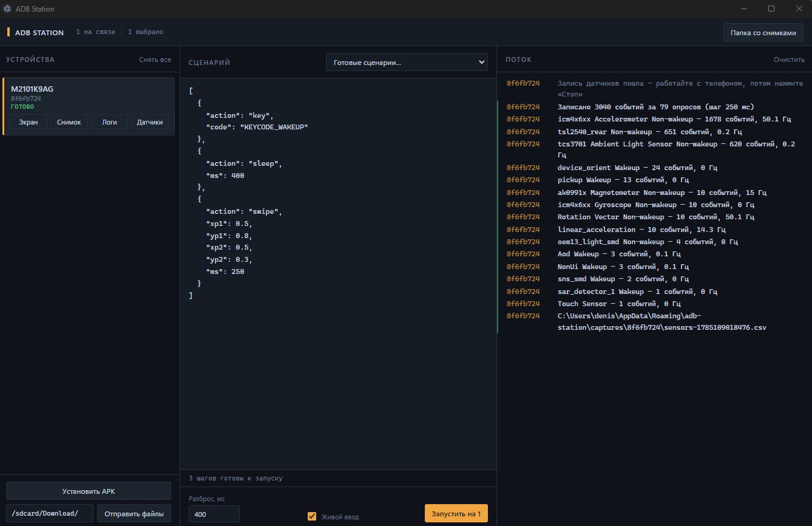
Task: Open the Готовые сценарии dropdown
Action: tap(407, 62)
